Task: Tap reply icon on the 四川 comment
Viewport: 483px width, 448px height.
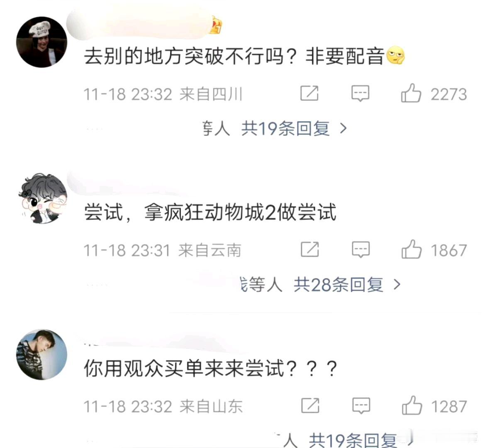Action: [360, 93]
